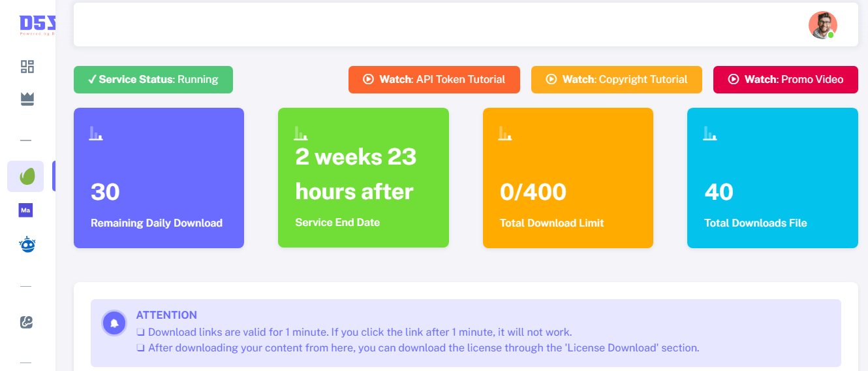This screenshot has height=371, width=868.
Task: Watch the Promo Video
Action: (x=786, y=80)
